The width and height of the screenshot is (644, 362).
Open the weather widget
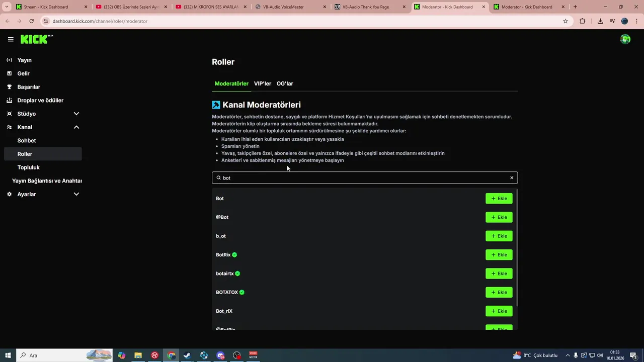(x=534, y=355)
